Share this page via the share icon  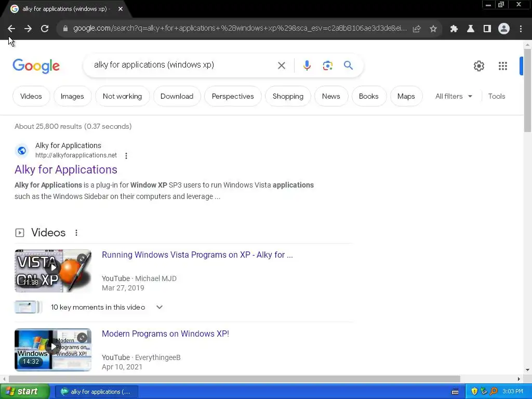click(x=417, y=29)
